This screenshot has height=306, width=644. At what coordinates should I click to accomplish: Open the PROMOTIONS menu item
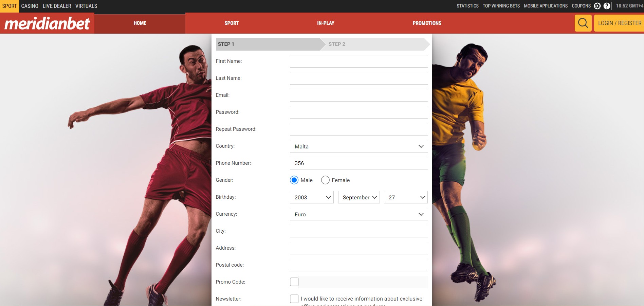click(x=427, y=23)
